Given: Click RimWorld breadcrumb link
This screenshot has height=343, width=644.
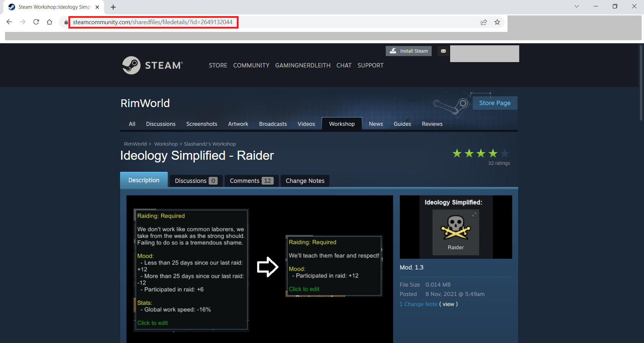Looking at the screenshot, I should point(136,144).
